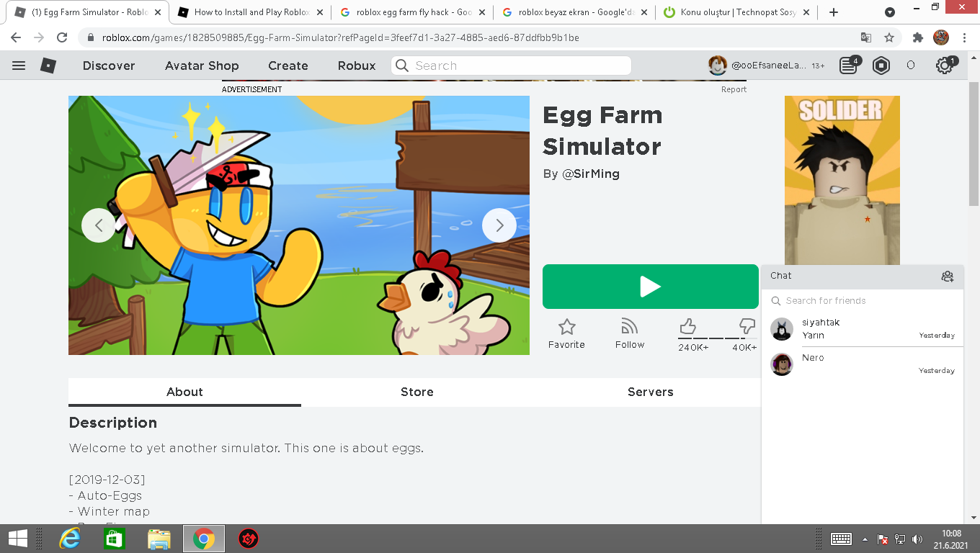Bookmark this page with the star icon
This screenshot has width=980, height=553.
(x=889, y=37)
